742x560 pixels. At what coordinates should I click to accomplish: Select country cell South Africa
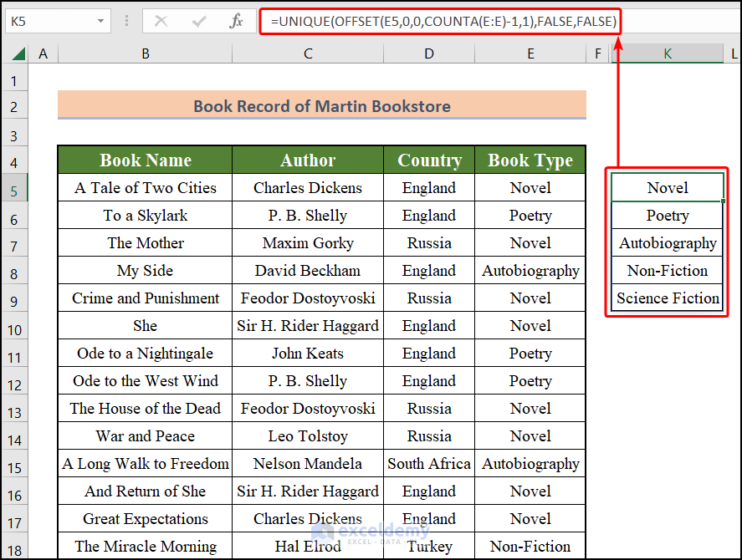point(429,464)
